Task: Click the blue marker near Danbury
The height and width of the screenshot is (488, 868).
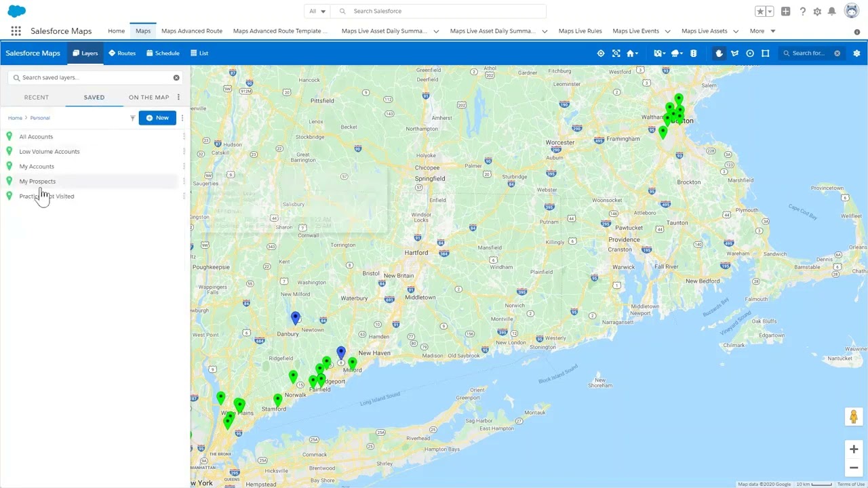Action: [295, 317]
